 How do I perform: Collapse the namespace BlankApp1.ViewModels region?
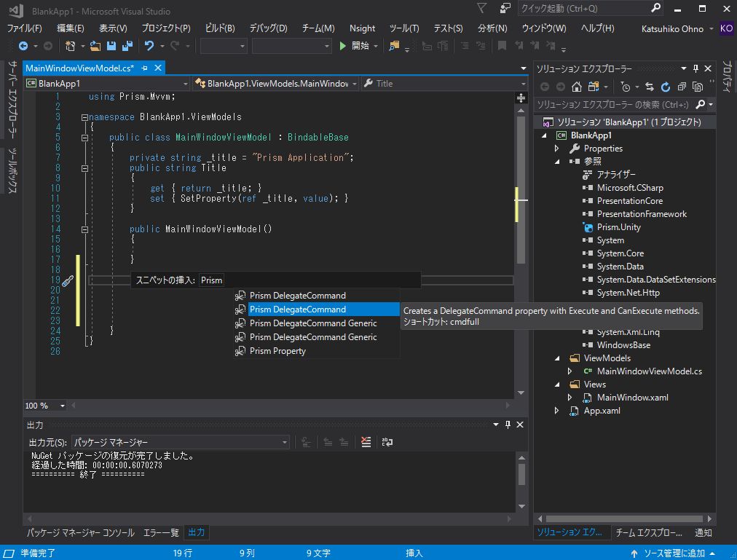(84, 117)
